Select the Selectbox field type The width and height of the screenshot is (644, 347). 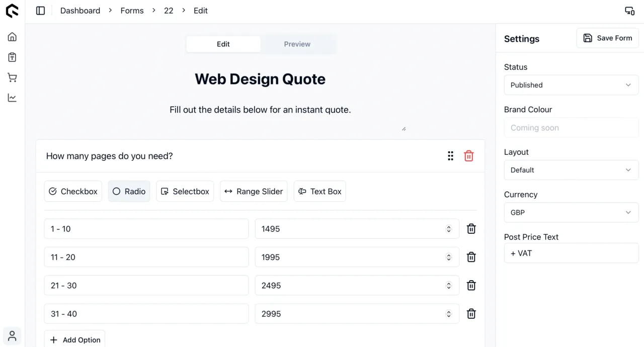[x=185, y=191]
